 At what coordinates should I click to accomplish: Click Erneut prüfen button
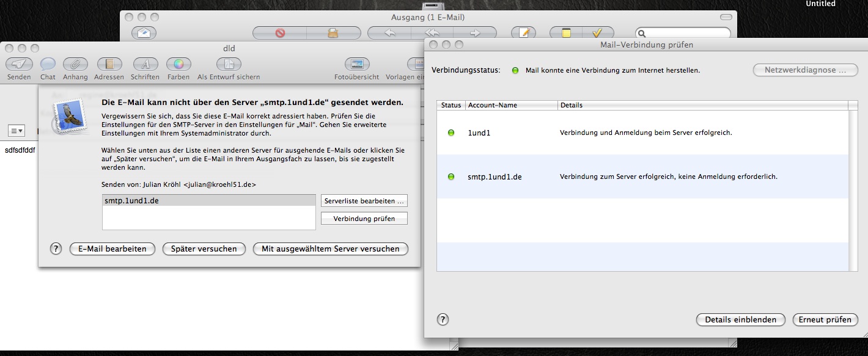(825, 319)
